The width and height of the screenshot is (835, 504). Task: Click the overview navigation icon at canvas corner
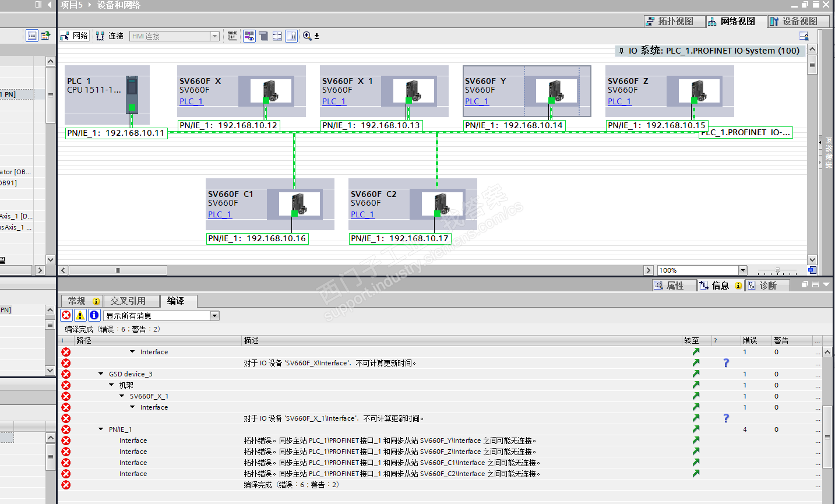(812, 270)
